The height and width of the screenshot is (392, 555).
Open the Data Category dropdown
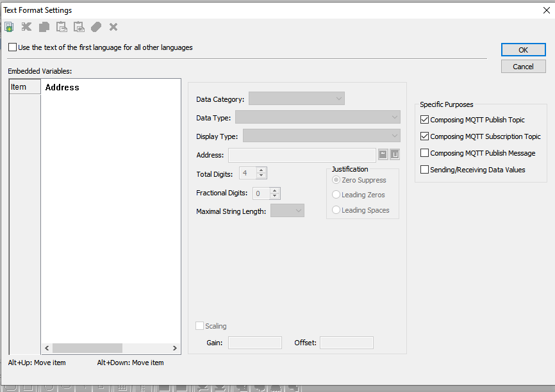point(297,99)
